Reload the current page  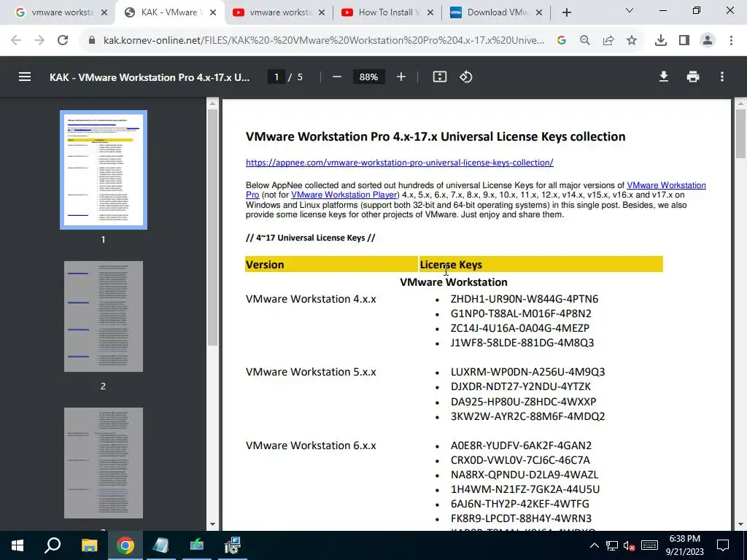tap(63, 41)
